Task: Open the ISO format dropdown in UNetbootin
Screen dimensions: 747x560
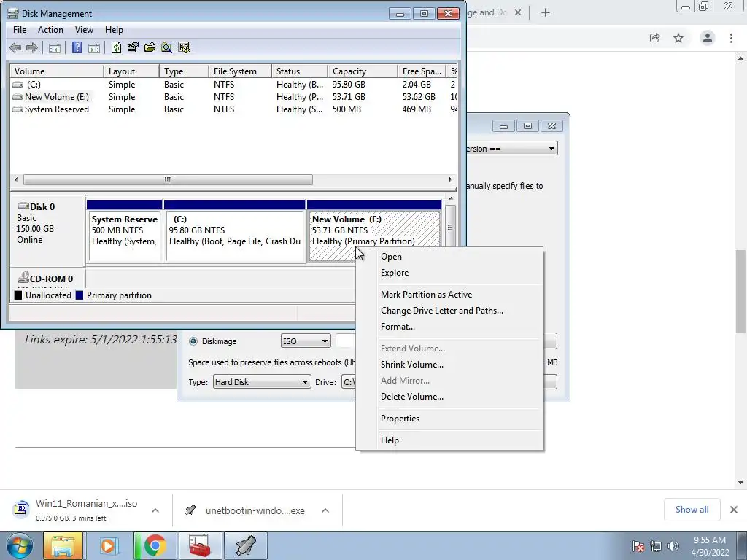Action: coord(306,341)
